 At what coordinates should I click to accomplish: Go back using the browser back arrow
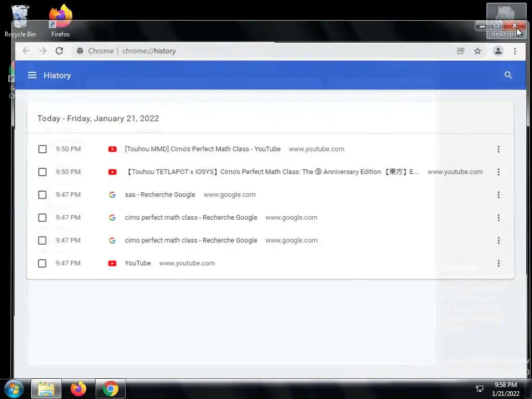click(26, 51)
